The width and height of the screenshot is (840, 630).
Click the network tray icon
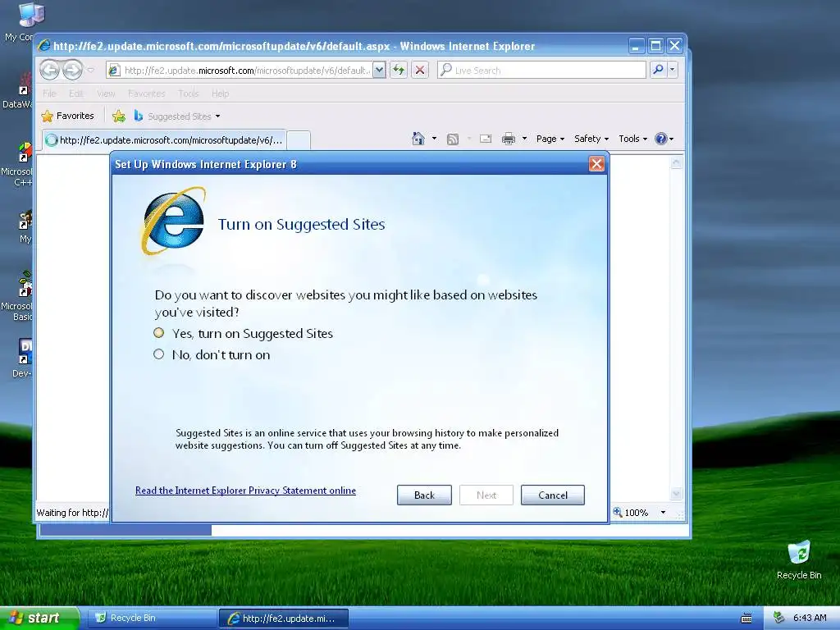tap(779, 618)
